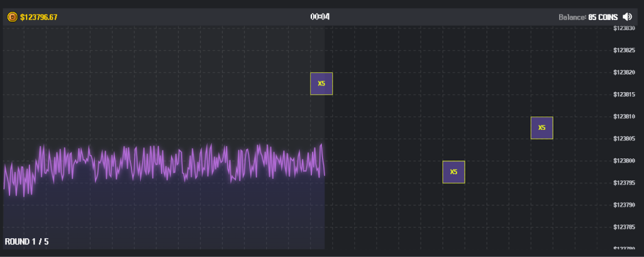Click the $123815 price axis label
This screenshot has height=257, width=644.
(x=623, y=94)
